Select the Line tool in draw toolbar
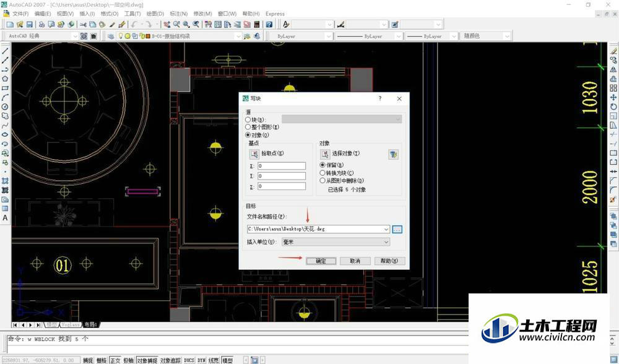 [x=5, y=51]
